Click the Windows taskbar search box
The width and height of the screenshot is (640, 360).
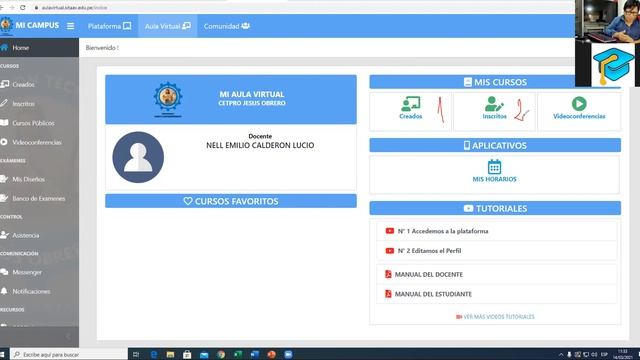click(x=69, y=354)
